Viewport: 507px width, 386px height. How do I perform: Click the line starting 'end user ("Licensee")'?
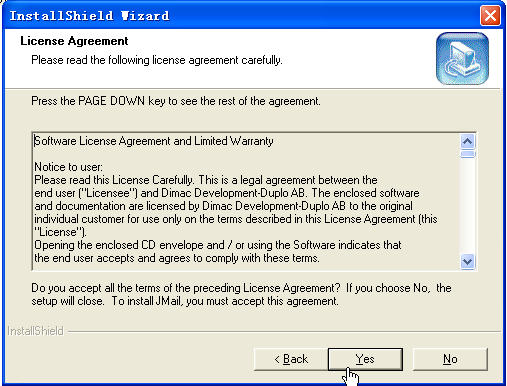[x=227, y=193]
